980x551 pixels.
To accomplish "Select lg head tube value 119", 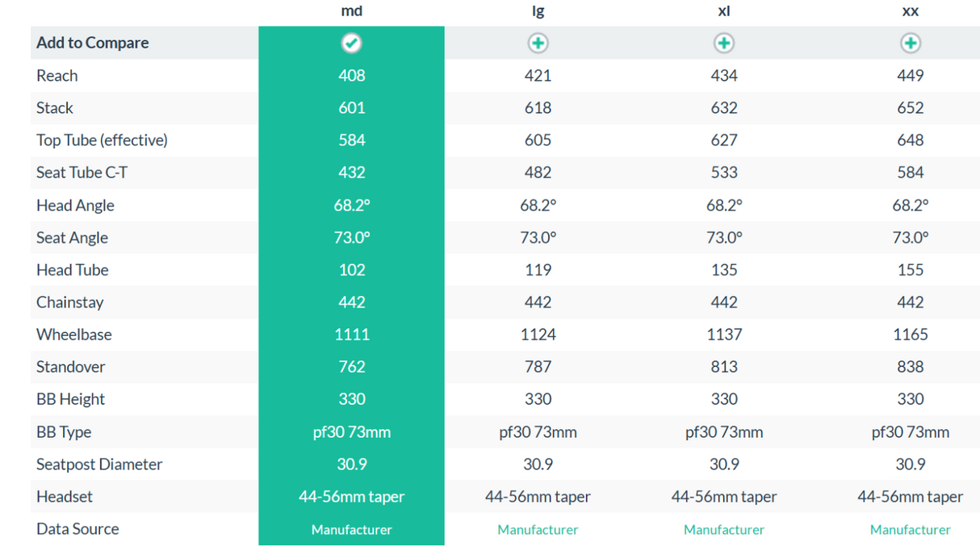I will click(x=538, y=270).
